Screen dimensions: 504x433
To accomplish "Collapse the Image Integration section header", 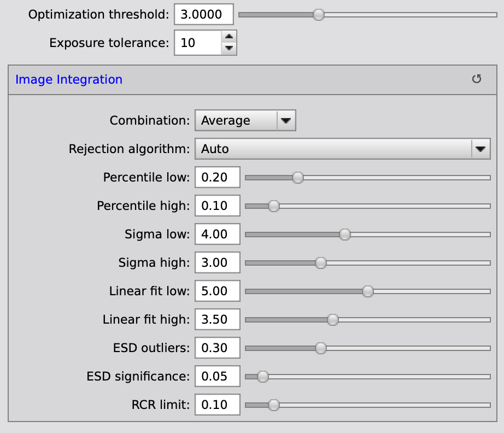I will pos(69,79).
